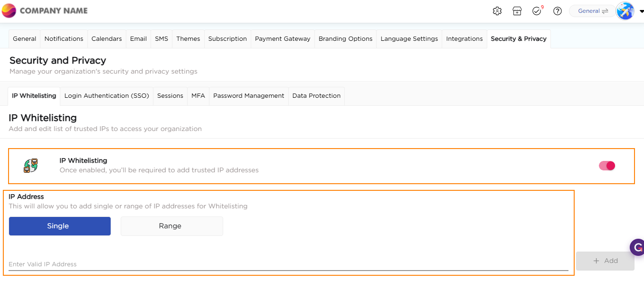The width and height of the screenshot is (644, 281).
Task: Click the company logo icon
Action: pos(9,10)
